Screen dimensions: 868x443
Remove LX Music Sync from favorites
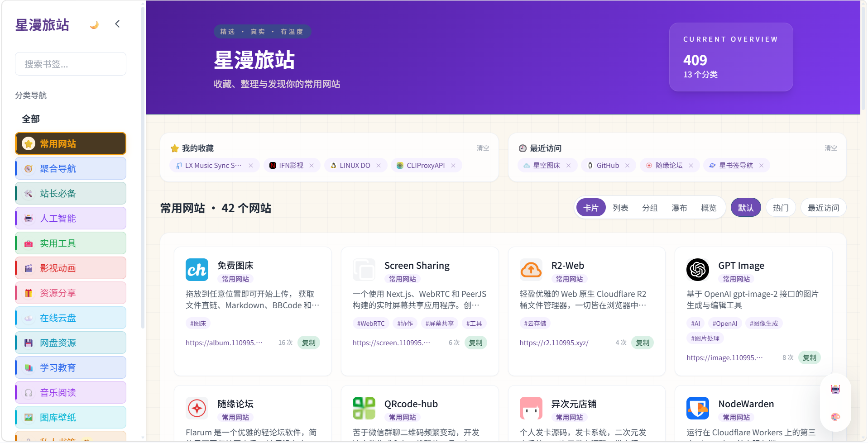(x=251, y=166)
